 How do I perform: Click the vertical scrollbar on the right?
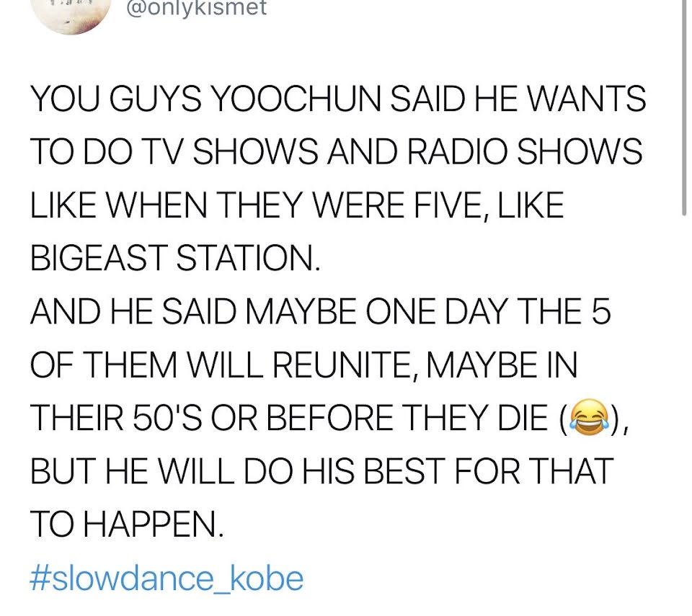click(x=683, y=108)
